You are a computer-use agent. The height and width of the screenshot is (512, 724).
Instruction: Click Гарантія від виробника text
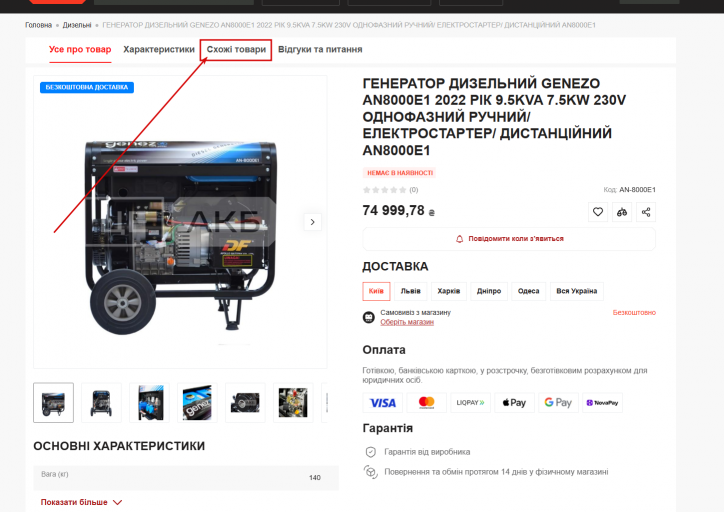pos(427,452)
